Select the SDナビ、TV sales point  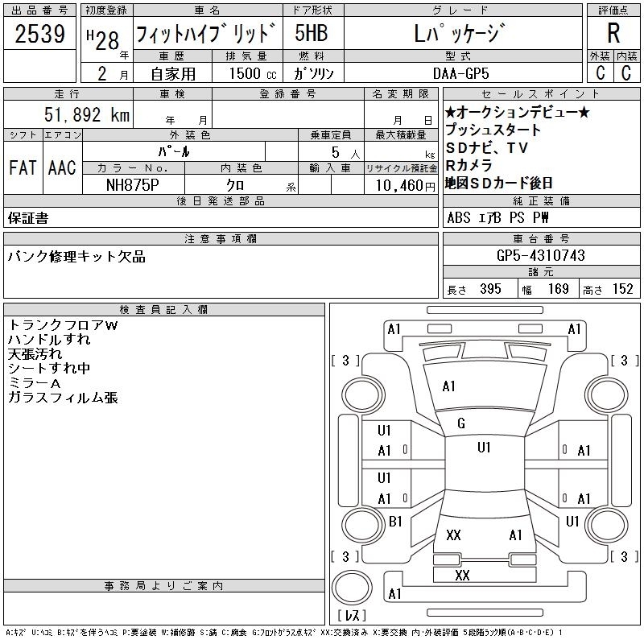coord(486,147)
